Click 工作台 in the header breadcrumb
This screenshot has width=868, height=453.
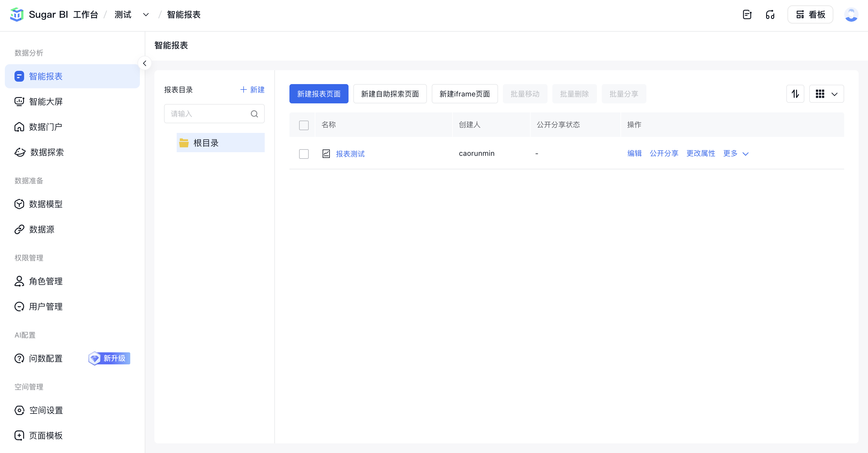(85, 15)
